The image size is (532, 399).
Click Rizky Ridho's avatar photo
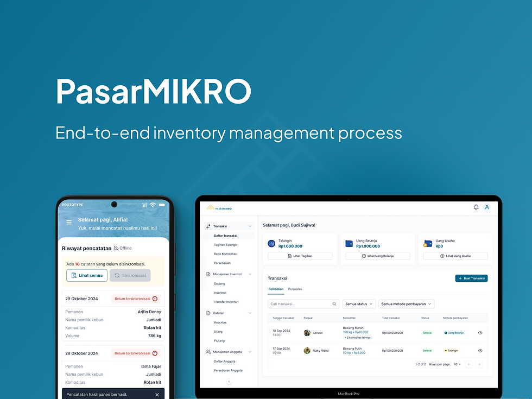[x=307, y=351]
